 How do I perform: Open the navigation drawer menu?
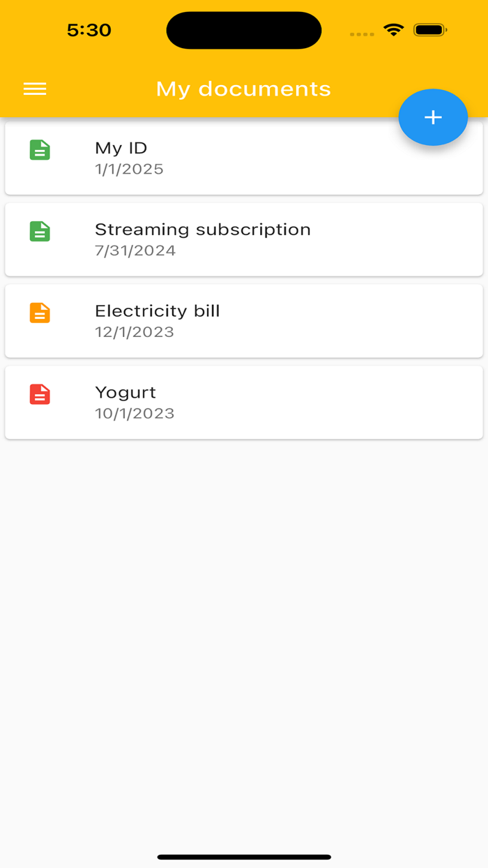coord(34,89)
